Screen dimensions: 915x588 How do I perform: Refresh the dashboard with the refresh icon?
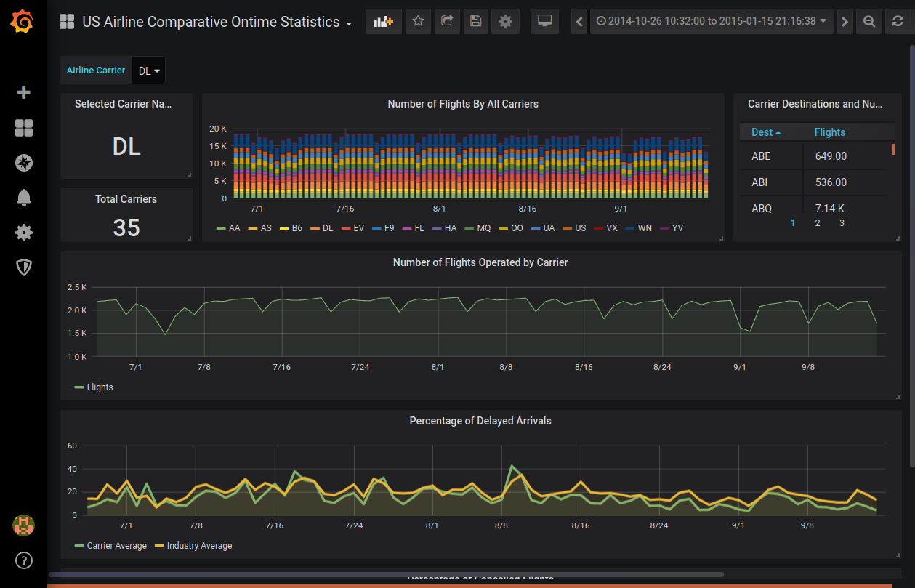pyautogui.click(x=897, y=21)
